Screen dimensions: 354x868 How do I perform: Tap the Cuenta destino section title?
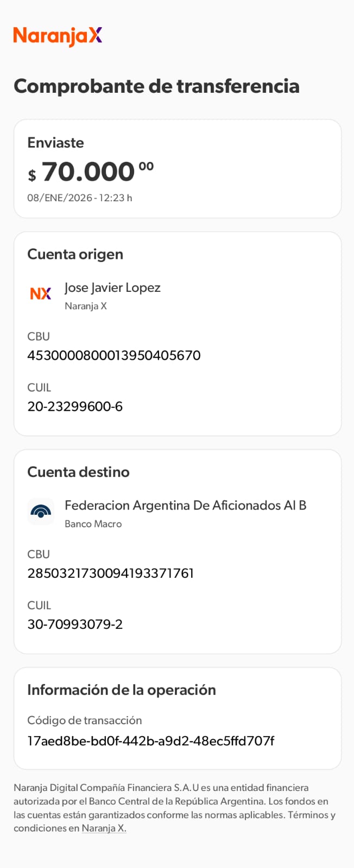click(x=78, y=472)
